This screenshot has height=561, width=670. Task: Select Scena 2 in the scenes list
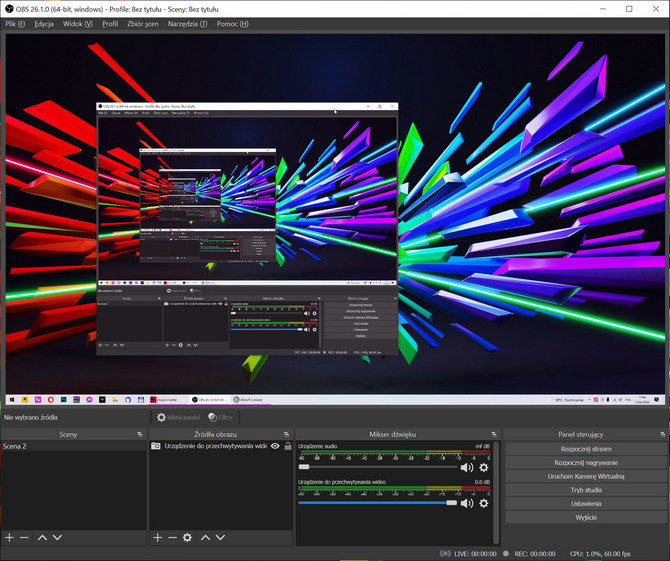click(x=73, y=446)
